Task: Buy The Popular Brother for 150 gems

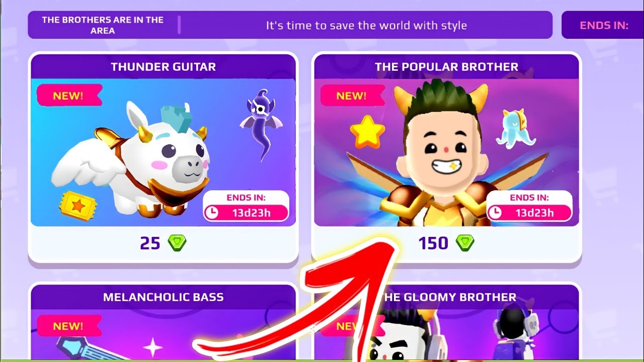Action: tap(446, 244)
